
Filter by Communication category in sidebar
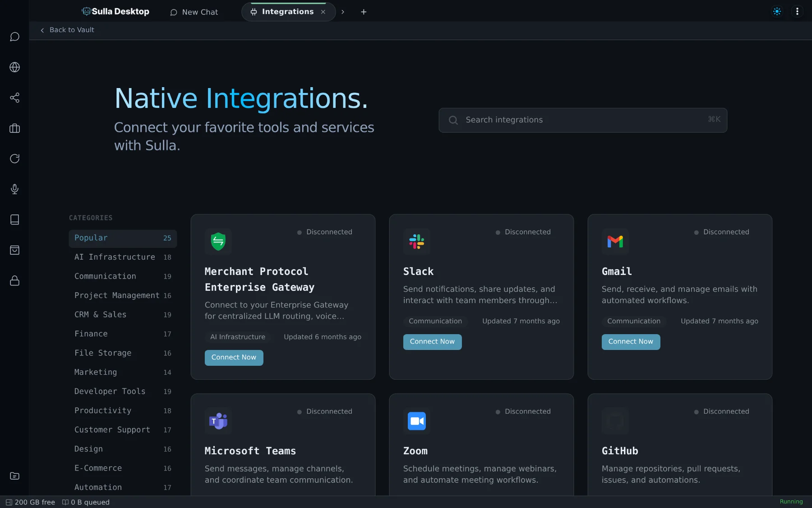click(123, 277)
